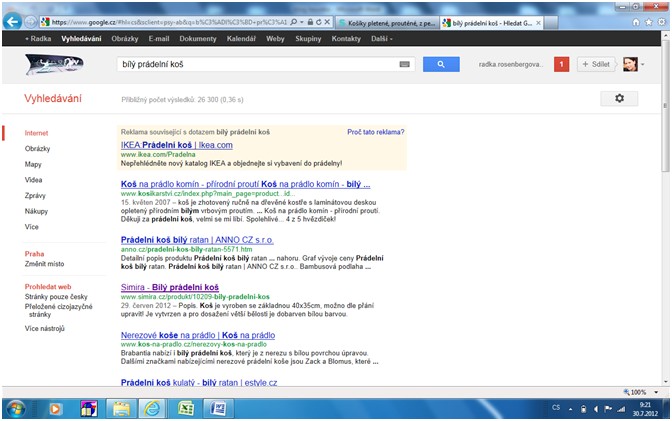Switch to the Košíky pletené tab
Viewport: 672px width, 421px height.
387,23
